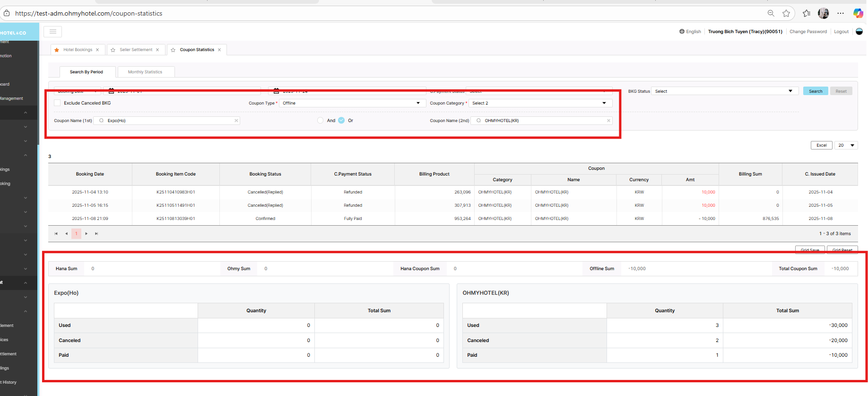Click booking item code K25110813039H01
868x396 pixels.
coord(175,219)
